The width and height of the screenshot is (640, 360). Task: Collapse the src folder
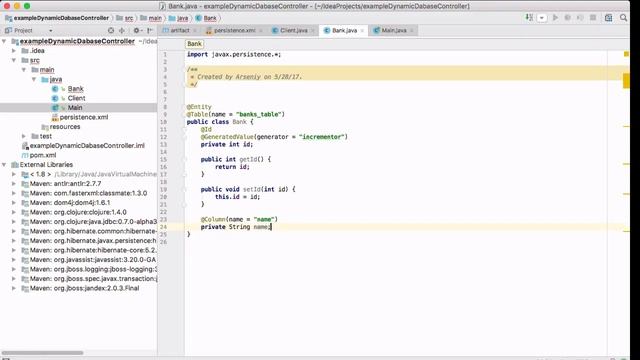point(14,60)
